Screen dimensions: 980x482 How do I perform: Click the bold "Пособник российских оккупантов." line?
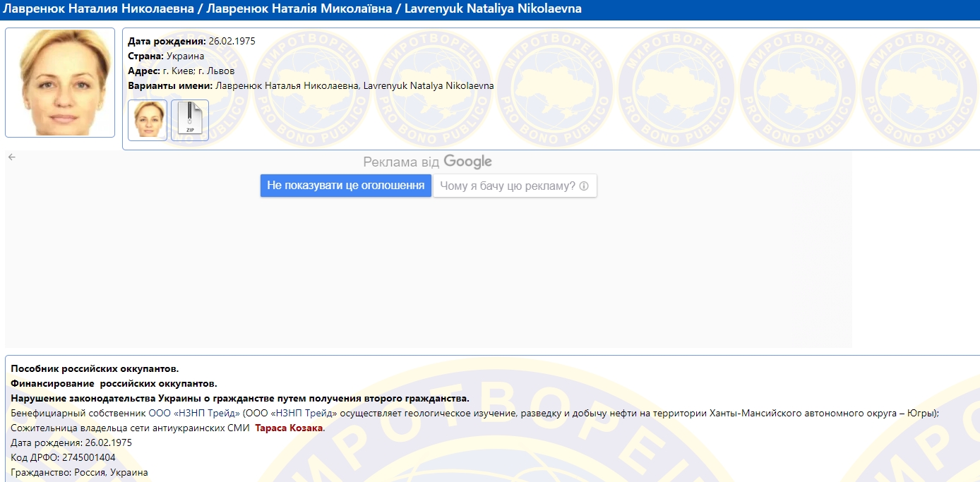click(x=95, y=368)
